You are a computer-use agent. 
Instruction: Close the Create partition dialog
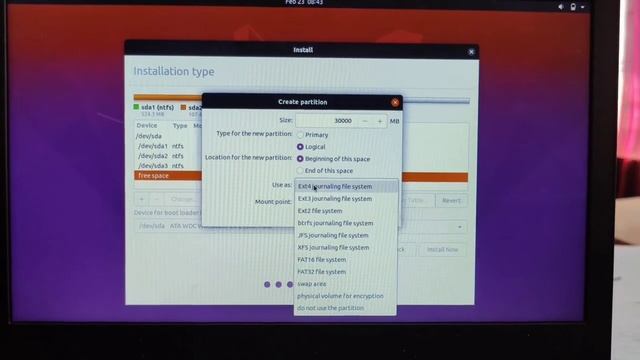click(395, 102)
